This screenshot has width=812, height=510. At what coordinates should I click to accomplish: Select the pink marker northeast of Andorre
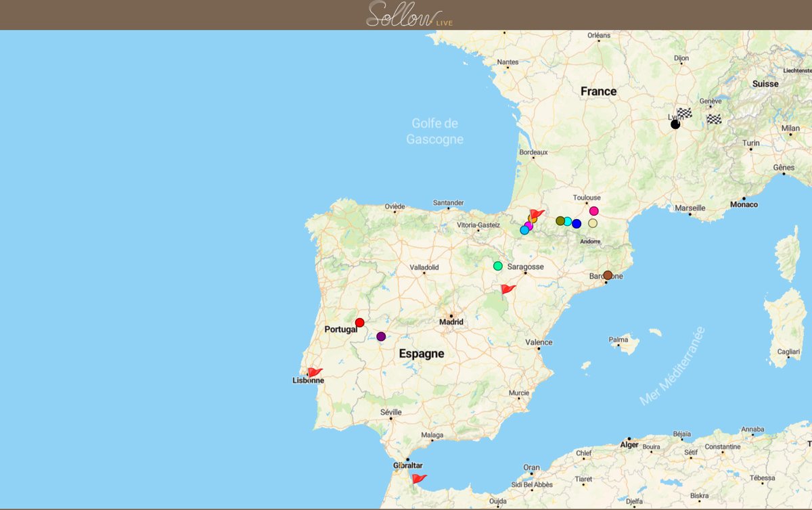(x=593, y=211)
